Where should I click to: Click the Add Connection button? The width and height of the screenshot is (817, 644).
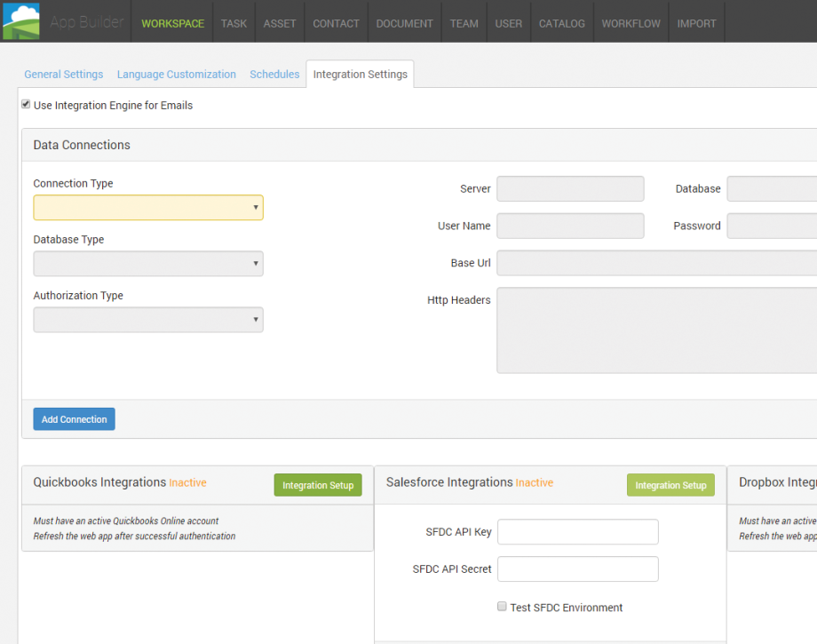pos(74,418)
